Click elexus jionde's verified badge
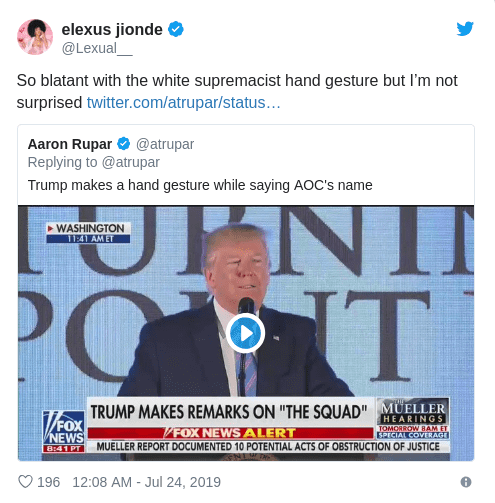The width and height of the screenshot is (495, 503). [176, 29]
